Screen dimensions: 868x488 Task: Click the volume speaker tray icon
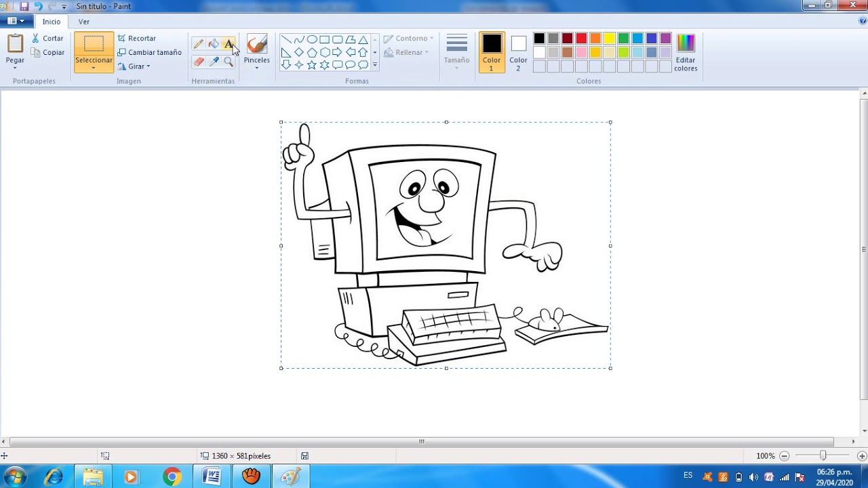[x=753, y=477]
